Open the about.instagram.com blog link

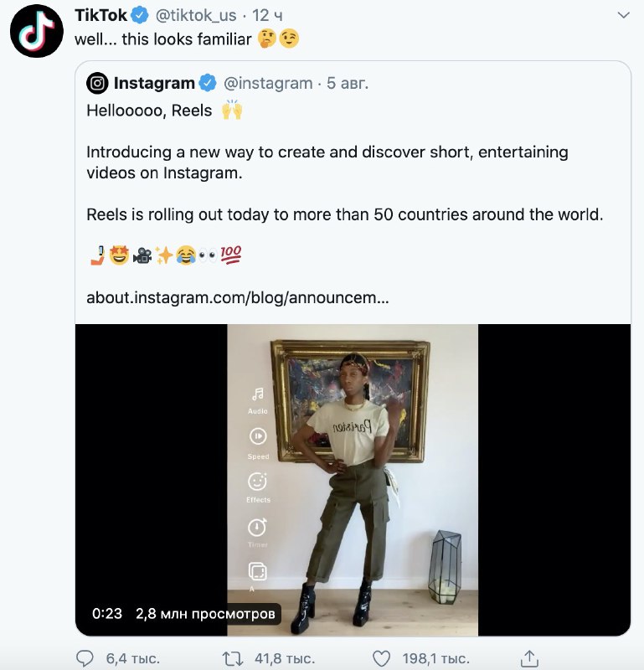(237, 297)
